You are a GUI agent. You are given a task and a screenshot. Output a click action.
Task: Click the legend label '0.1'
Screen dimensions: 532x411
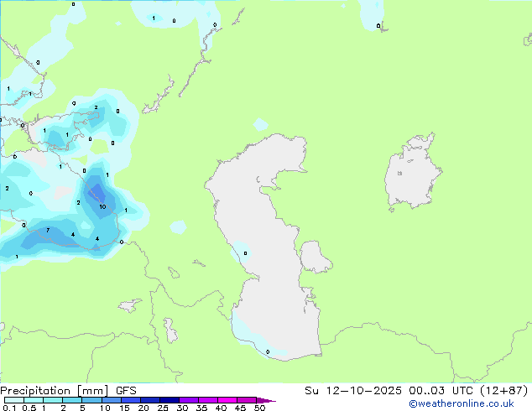pyautogui.click(x=10, y=408)
